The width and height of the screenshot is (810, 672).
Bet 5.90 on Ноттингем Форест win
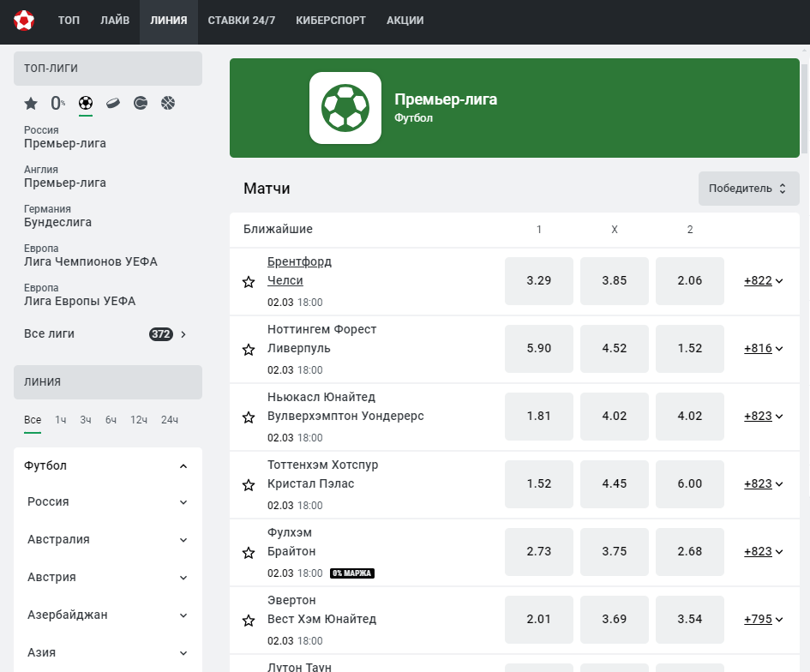coord(539,348)
